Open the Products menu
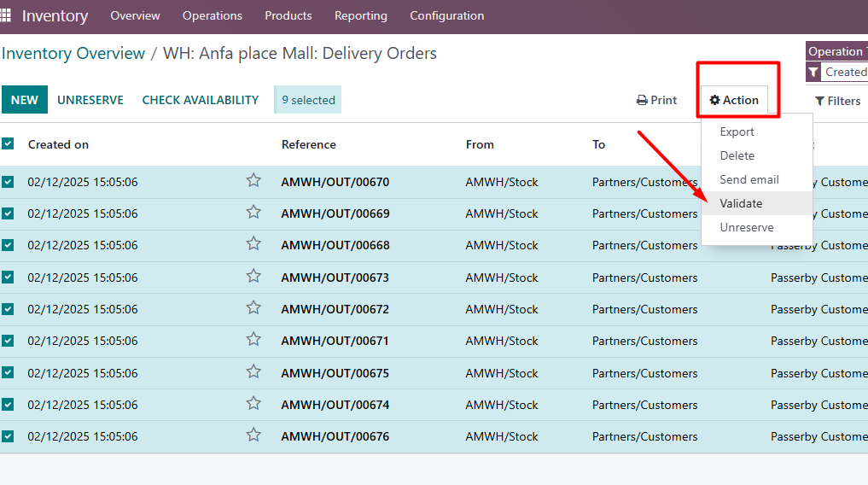 pyautogui.click(x=288, y=15)
